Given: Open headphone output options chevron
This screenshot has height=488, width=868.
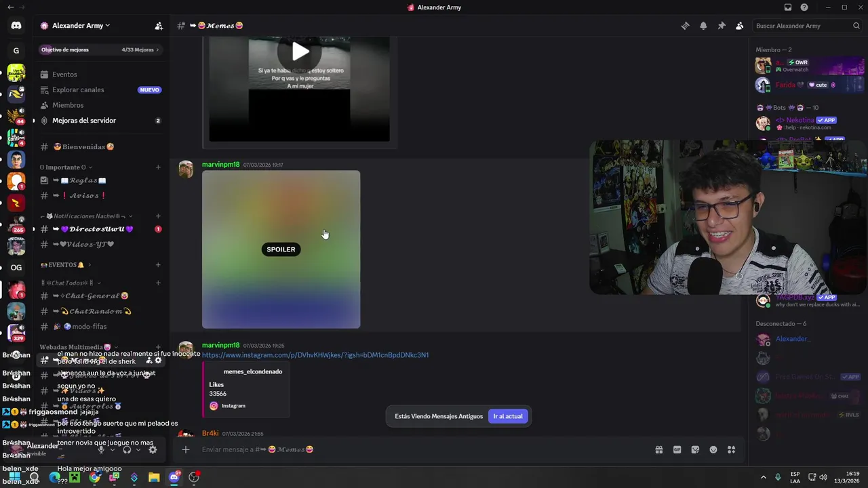Looking at the screenshot, I should [x=138, y=449].
